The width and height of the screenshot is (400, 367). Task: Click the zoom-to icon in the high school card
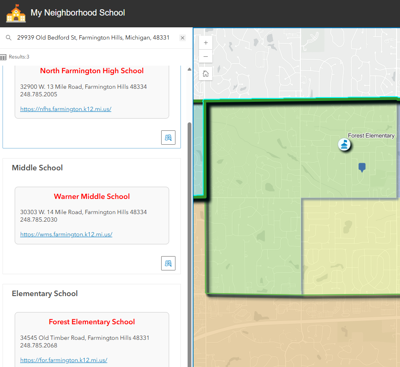(x=168, y=137)
